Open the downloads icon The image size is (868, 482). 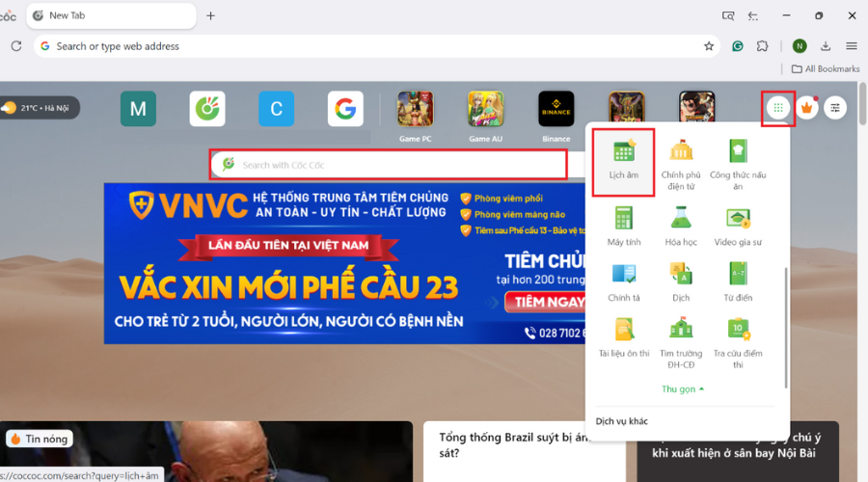pos(826,46)
